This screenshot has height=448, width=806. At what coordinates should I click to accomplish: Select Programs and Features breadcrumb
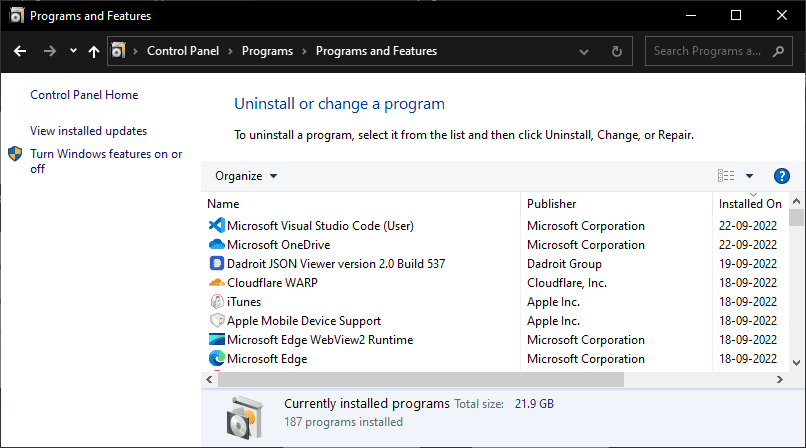[x=376, y=51]
